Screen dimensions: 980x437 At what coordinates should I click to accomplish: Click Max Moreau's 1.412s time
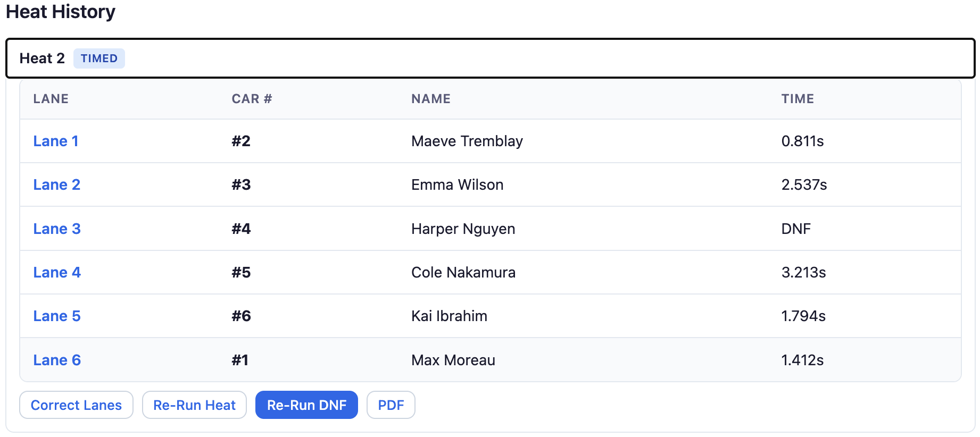click(x=802, y=360)
